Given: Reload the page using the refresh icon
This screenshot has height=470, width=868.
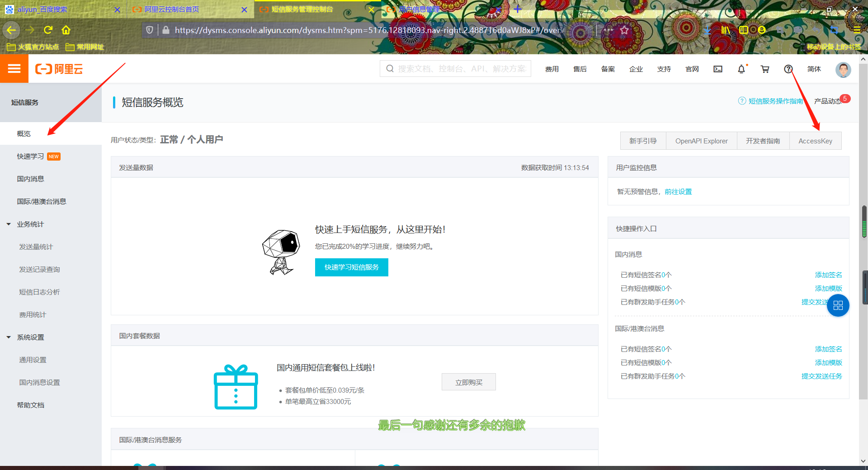Looking at the screenshot, I should tap(48, 30).
